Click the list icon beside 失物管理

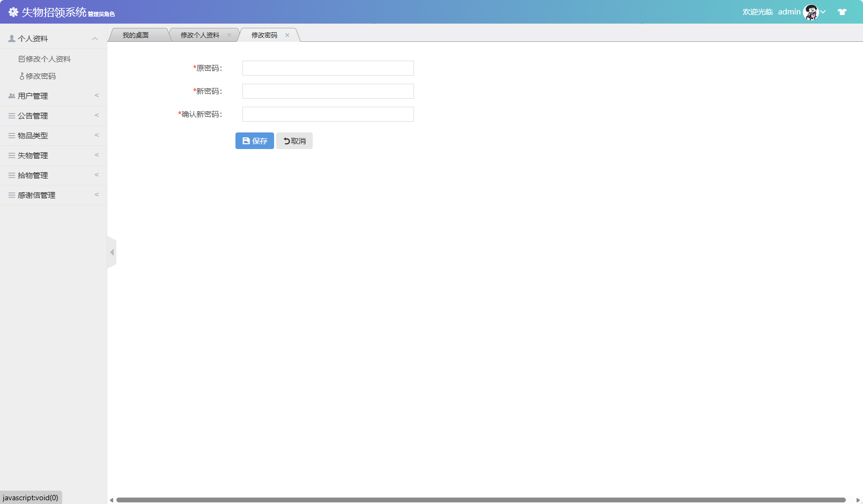[12, 155]
